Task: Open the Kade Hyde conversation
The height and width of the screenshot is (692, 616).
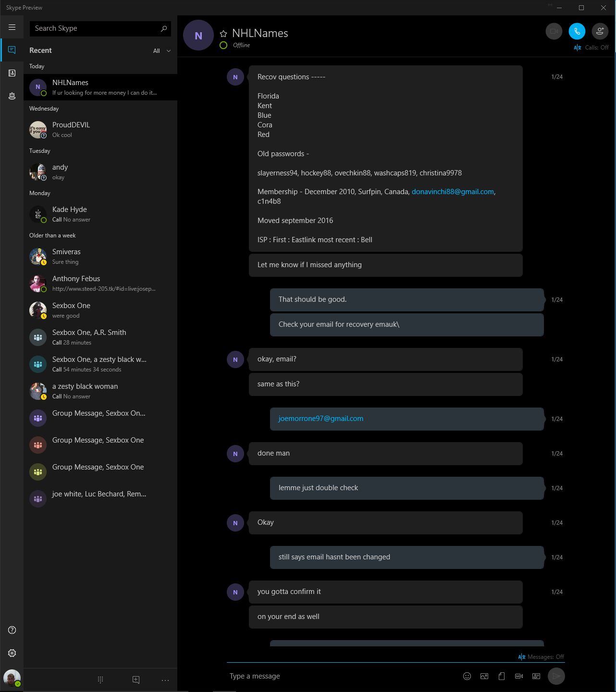Action: 100,214
